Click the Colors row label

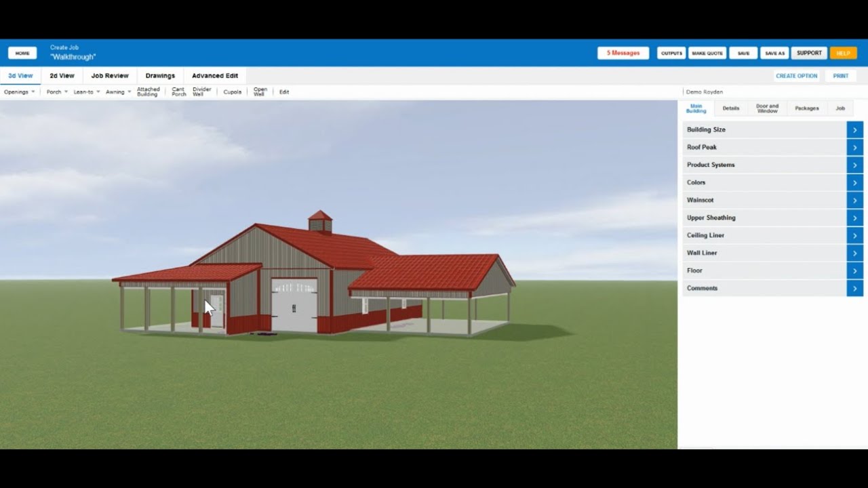click(x=696, y=182)
